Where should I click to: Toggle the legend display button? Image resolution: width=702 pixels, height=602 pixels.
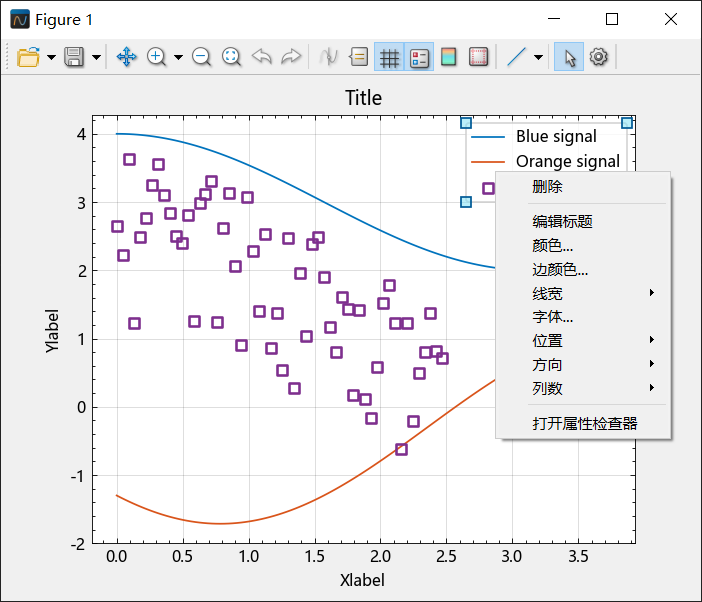419,57
